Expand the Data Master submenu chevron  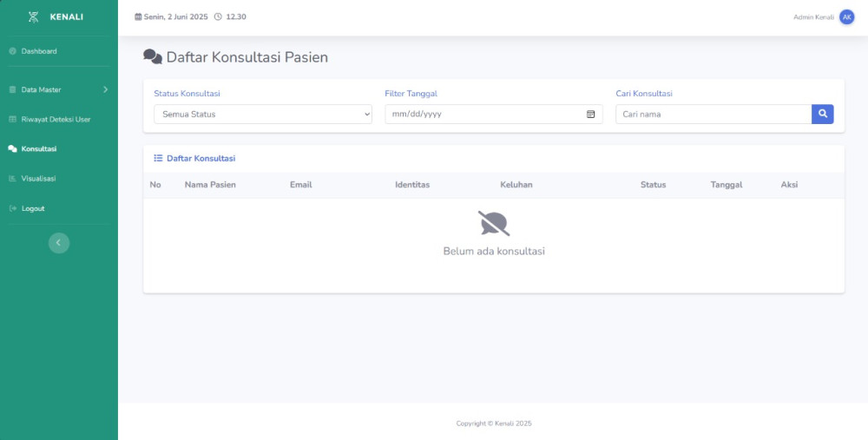point(105,89)
